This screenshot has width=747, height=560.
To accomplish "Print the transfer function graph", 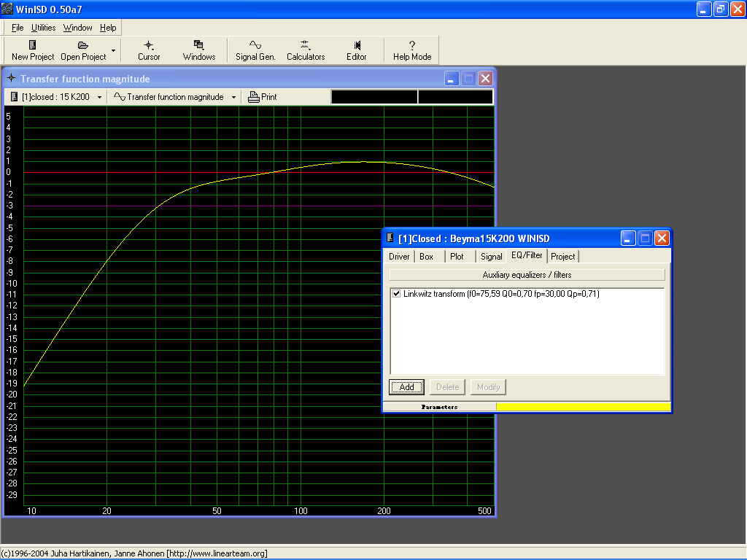I will pos(263,97).
